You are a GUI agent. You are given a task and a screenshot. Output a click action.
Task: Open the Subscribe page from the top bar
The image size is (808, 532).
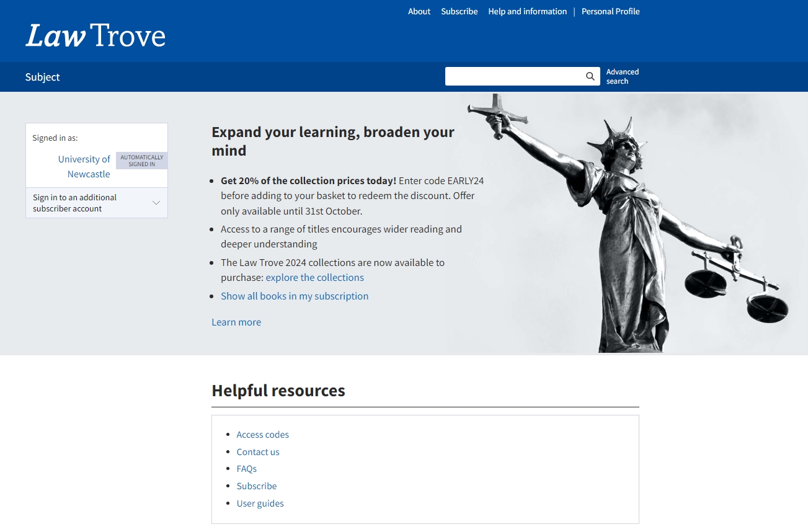point(459,11)
